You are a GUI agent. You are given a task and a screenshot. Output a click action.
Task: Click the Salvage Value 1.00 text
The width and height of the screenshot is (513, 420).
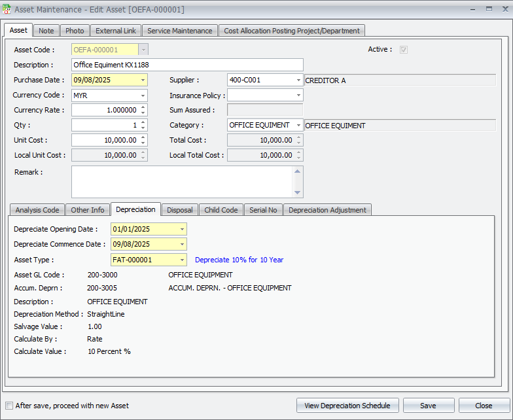[x=95, y=326]
